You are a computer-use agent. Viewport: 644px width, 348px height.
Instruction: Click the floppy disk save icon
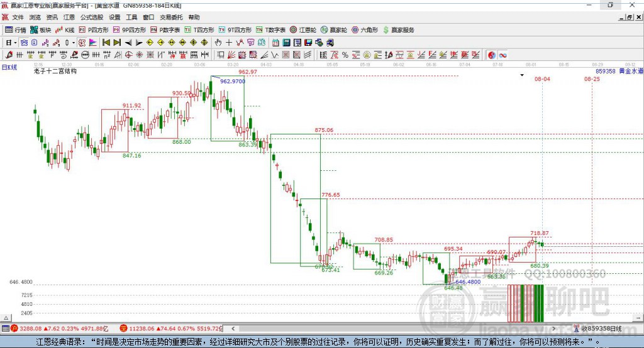[x=308, y=43]
